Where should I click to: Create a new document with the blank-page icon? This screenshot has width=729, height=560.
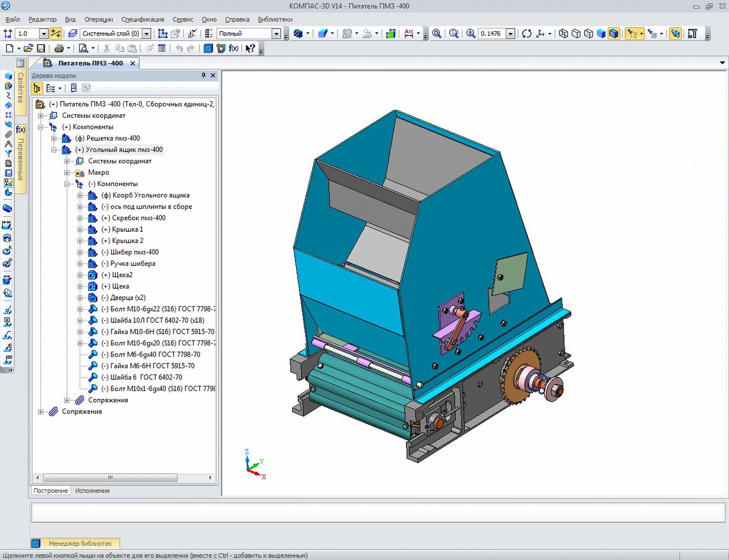[10, 48]
